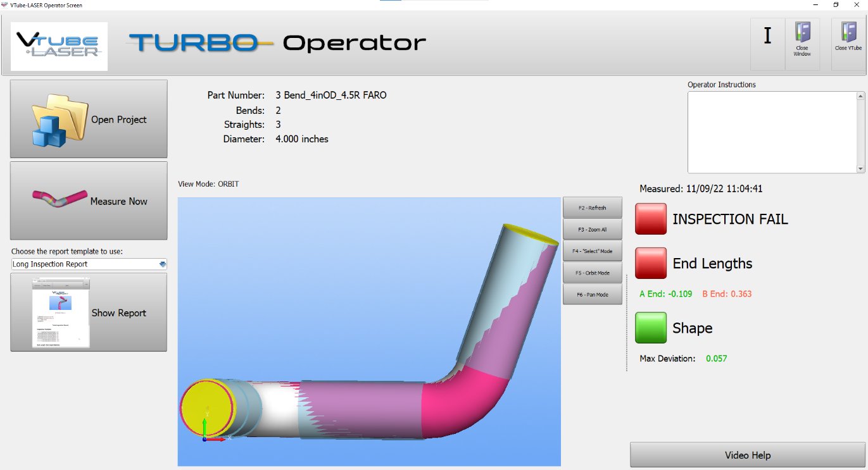The height and width of the screenshot is (470, 868).
Task: Open Video Help
Action: point(747,455)
